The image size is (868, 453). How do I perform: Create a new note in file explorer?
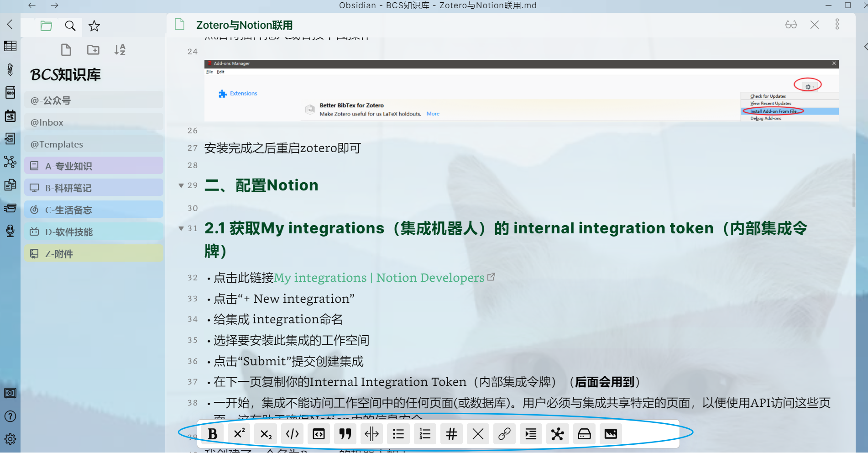66,50
